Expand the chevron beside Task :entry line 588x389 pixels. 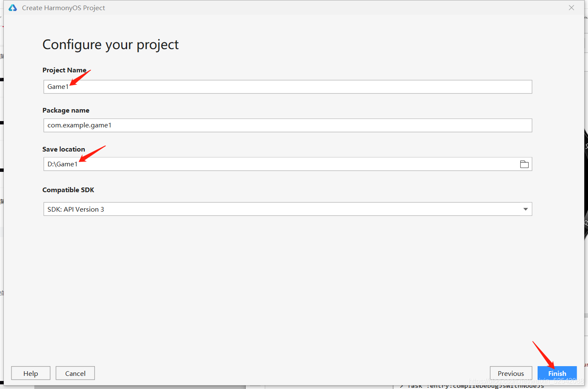401,386
